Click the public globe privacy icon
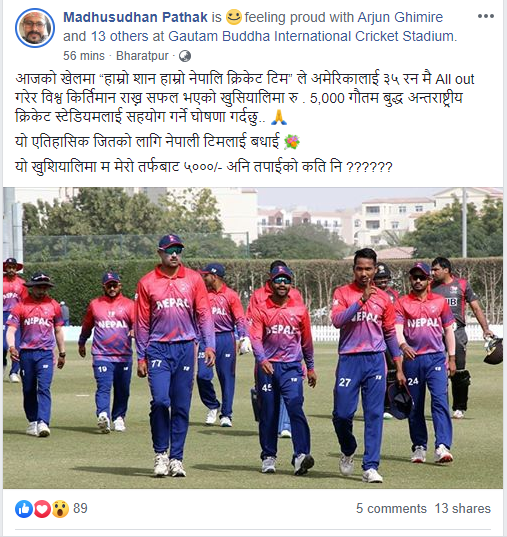 (x=185, y=56)
